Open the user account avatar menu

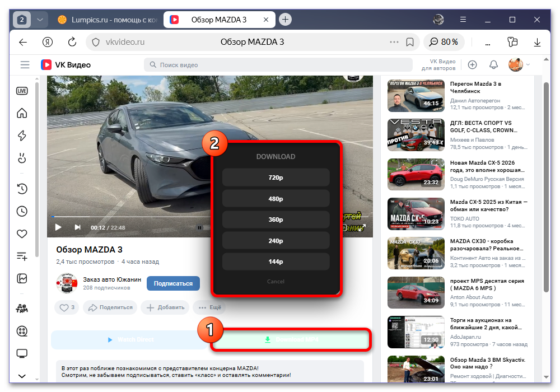519,64
